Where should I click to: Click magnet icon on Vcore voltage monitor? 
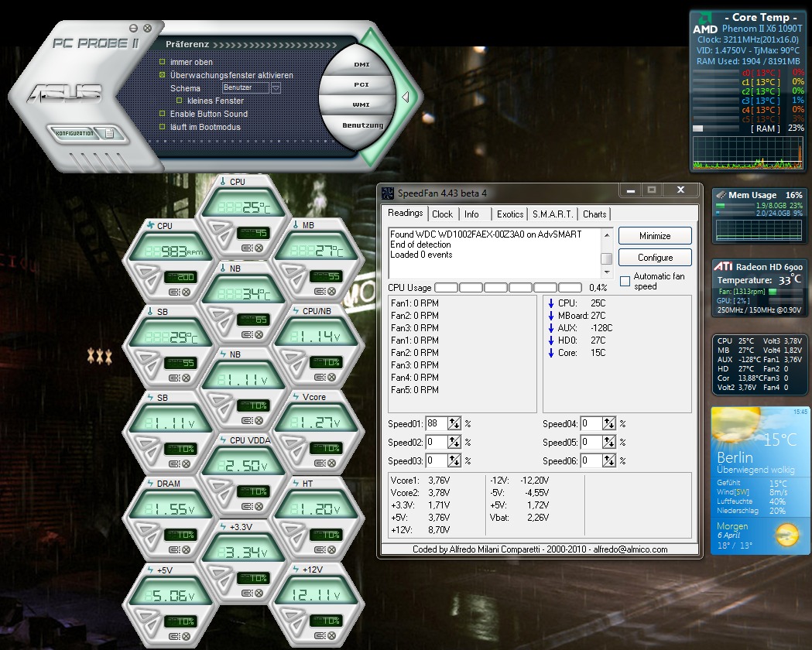tap(320, 464)
